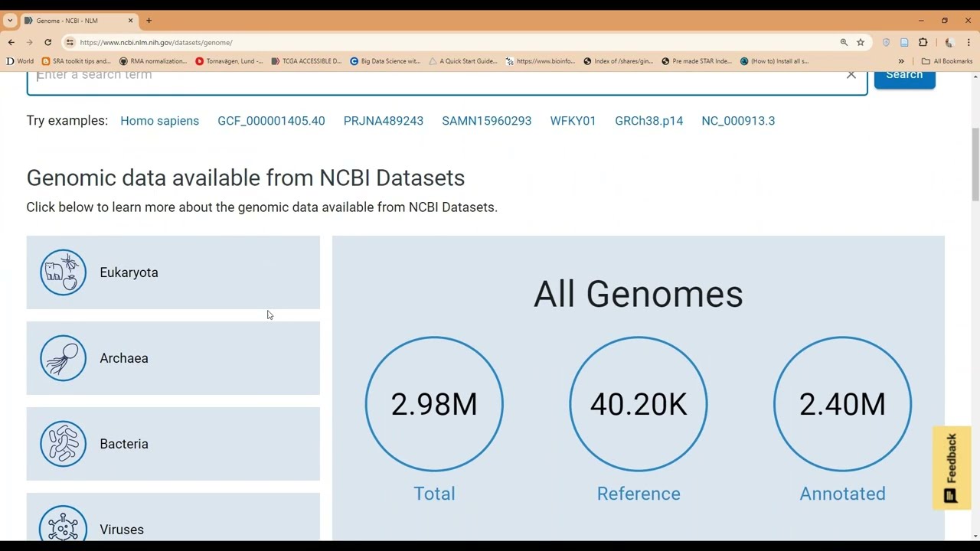Viewport: 980px width, 551px height.
Task: Open the tab search dropdown arrow
Action: pyautogui.click(x=10, y=21)
